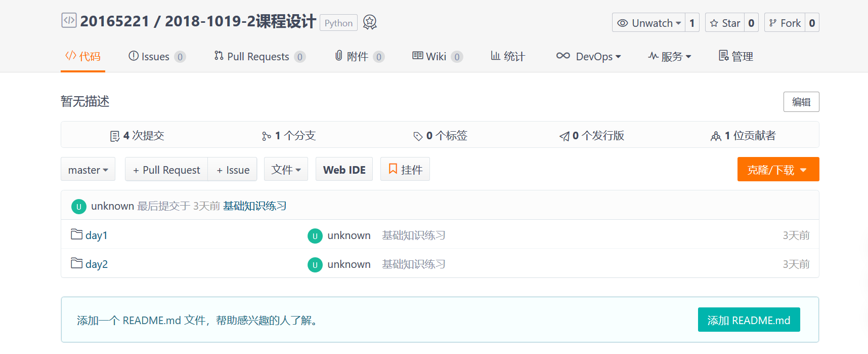Fork this repository
Image resolution: width=868 pixels, height=354 pixels.
pyautogui.click(x=785, y=23)
